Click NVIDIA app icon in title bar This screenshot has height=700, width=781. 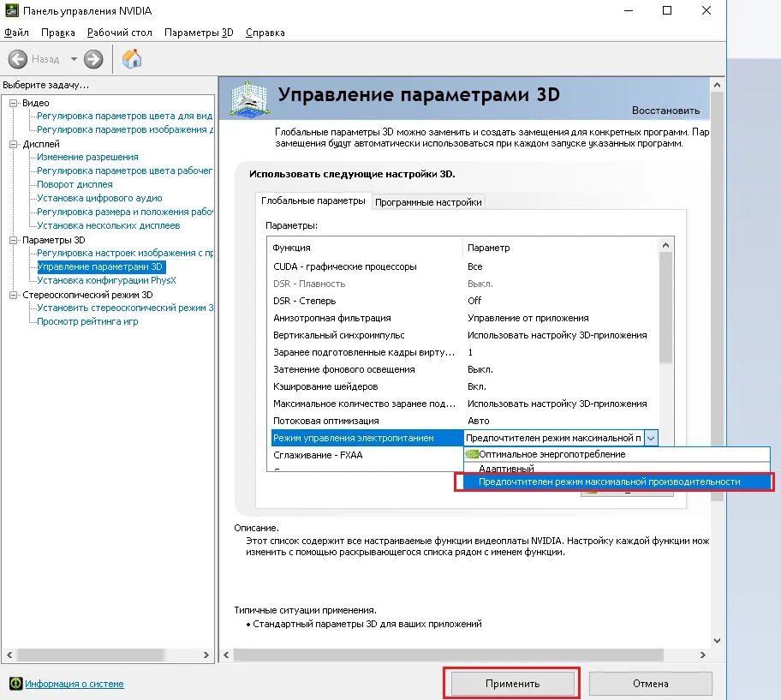pyautogui.click(x=12, y=10)
